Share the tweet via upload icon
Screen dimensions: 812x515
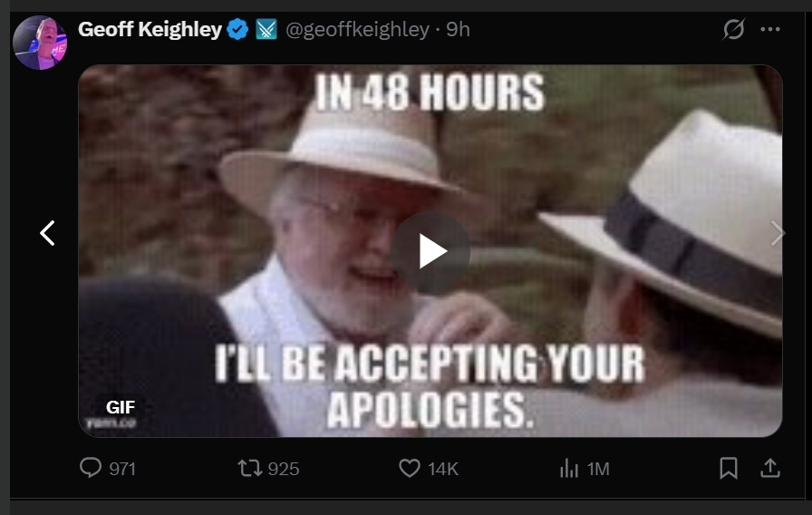click(770, 468)
